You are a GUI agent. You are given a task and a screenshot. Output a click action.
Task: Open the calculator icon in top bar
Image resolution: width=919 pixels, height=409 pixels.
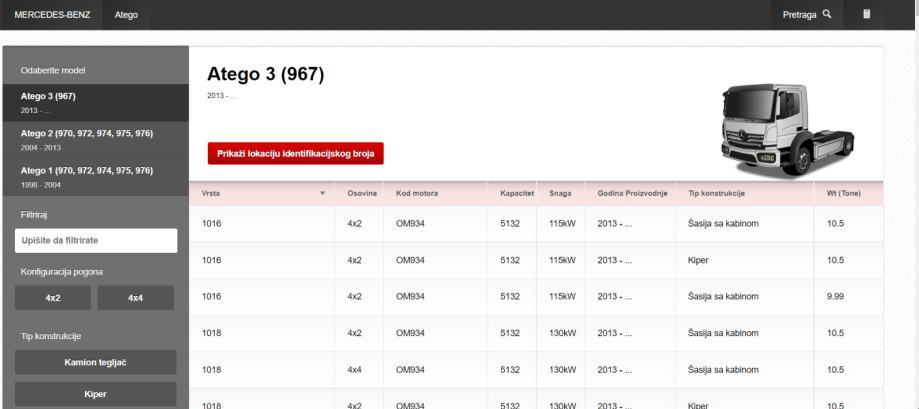[x=866, y=14]
